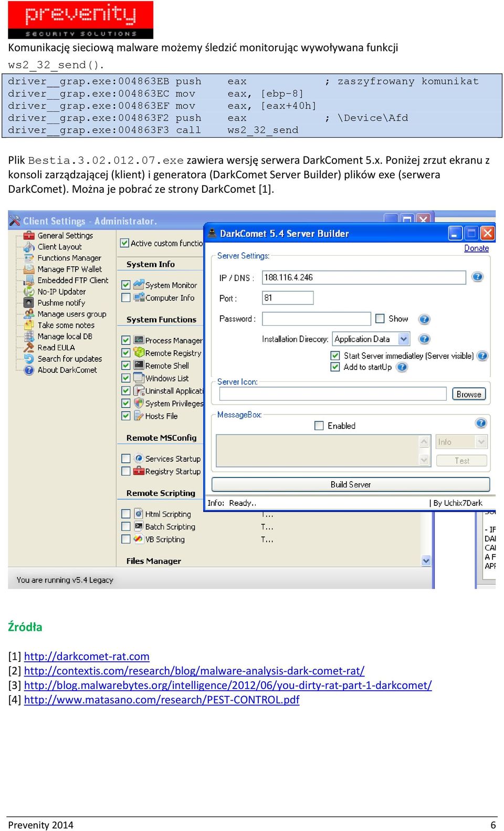Click the IP / DNS input field
The height and width of the screenshot is (831, 504).
[364, 277]
